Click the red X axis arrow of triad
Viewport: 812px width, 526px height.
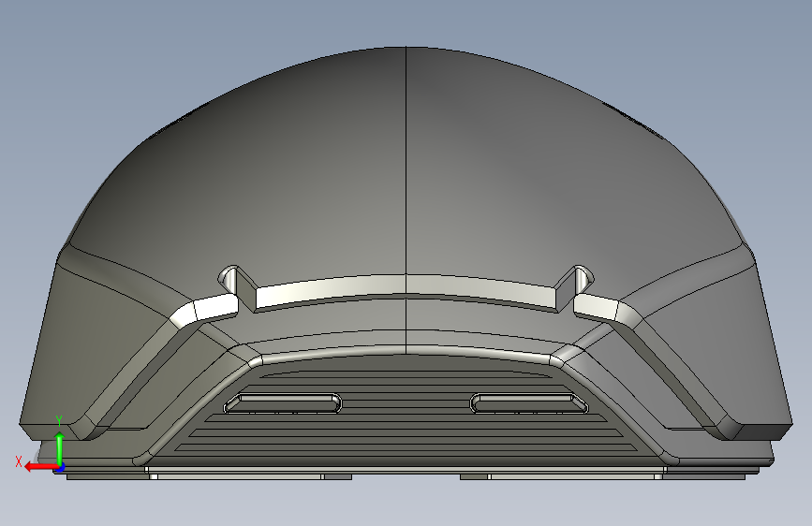pos(40,467)
